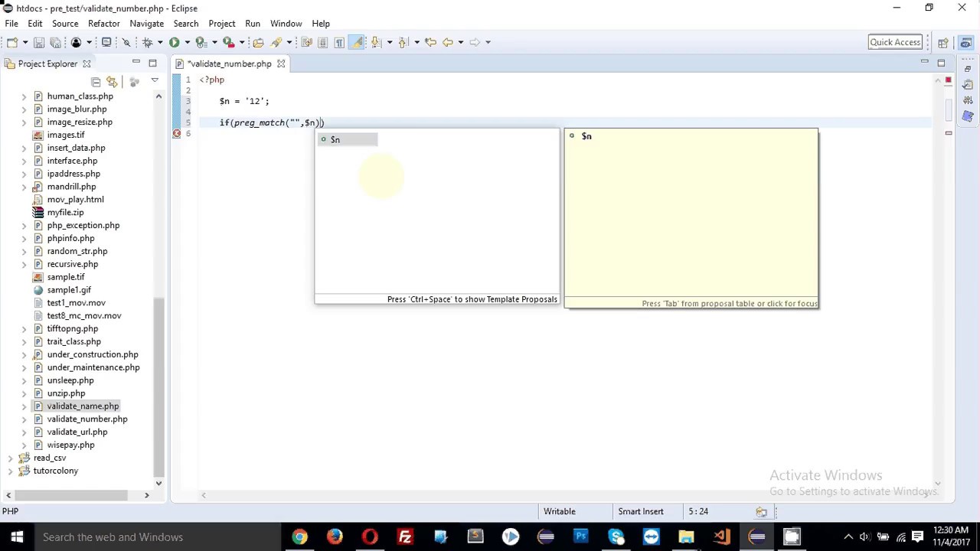Expand the human_class.php tree node
This screenshot has width=980, height=551.
pyautogui.click(x=24, y=96)
